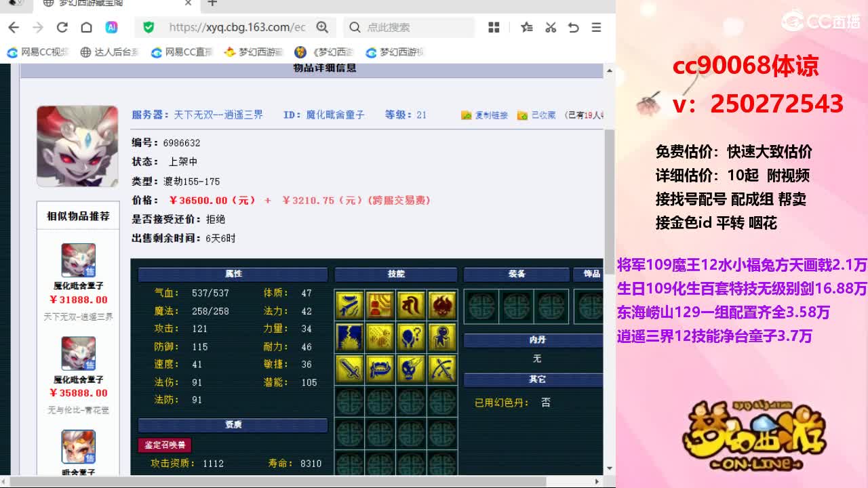
Task: Click the skull skill icon
Action: (412, 369)
